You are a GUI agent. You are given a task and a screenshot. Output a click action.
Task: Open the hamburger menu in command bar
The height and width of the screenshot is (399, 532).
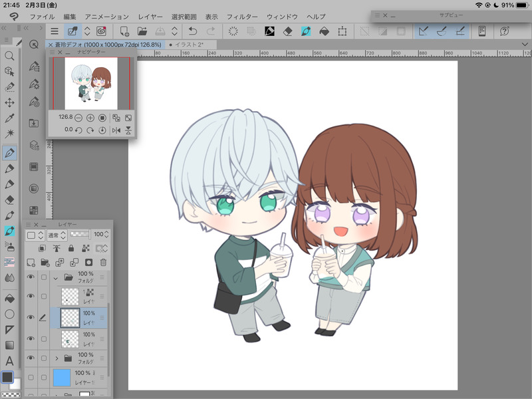click(x=55, y=31)
